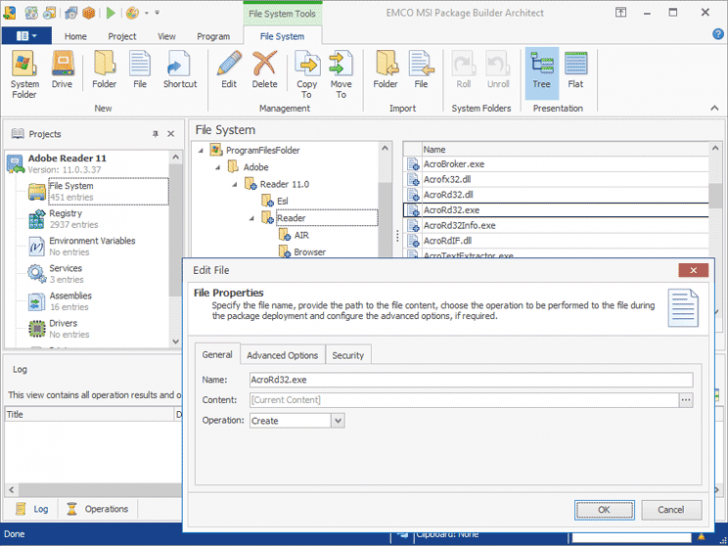The image size is (728, 546).
Task: Open Environment Variables node
Action: (92, 246)
